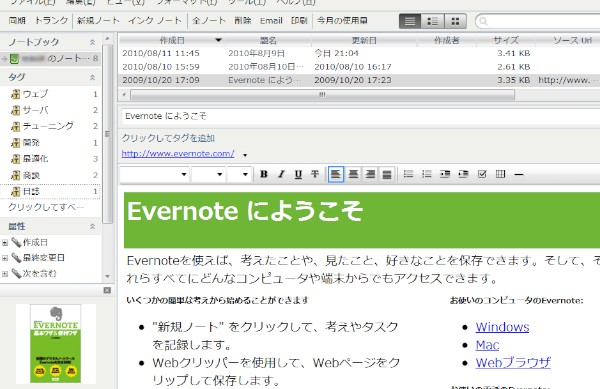Center align text
Screen dimensions: 600x389
[353, 174]
